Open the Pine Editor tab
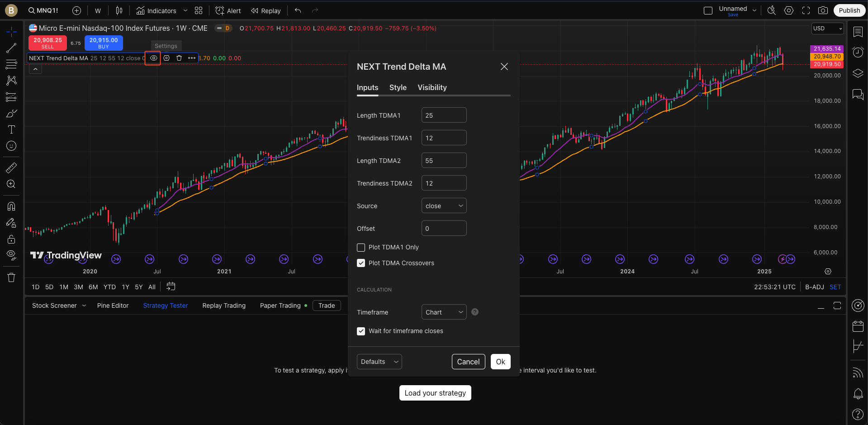Image resolution: width=868 pixels, height=425 pixels. coord(113,306)
